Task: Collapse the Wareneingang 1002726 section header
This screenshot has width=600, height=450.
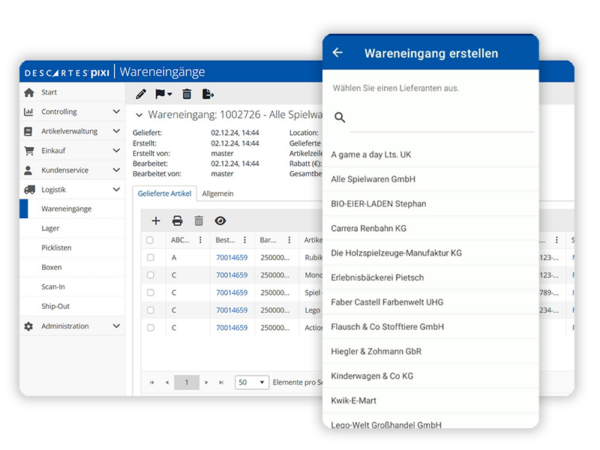Action: pyautogui.click(x=139, y=115)
